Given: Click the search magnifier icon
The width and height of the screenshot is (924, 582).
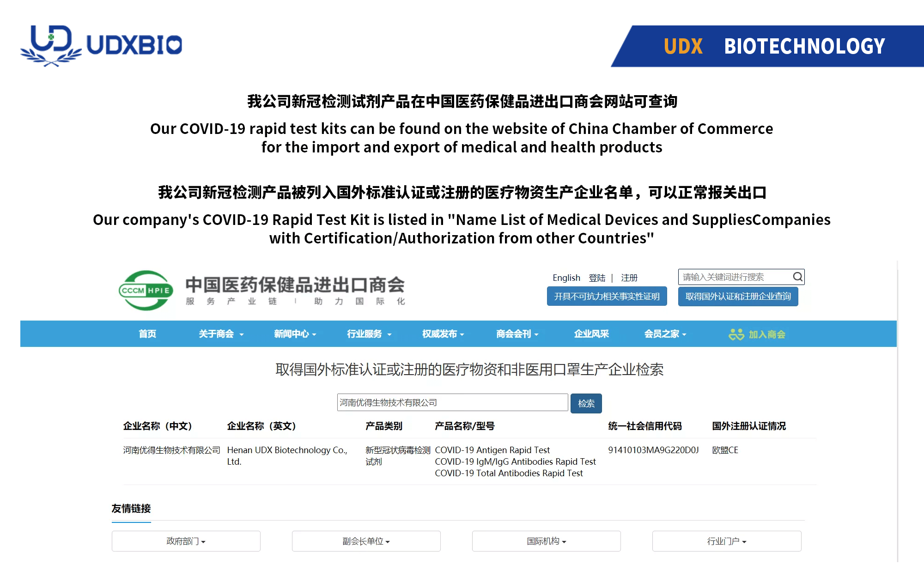Looking at the screenshot, I should (x=797, y=277).
